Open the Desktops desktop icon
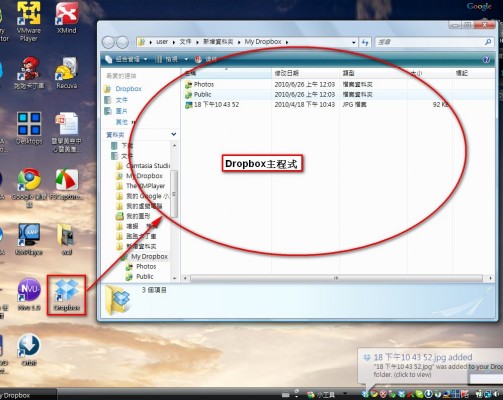The height and width of the screenshot is (400, 503). point(29,129)
